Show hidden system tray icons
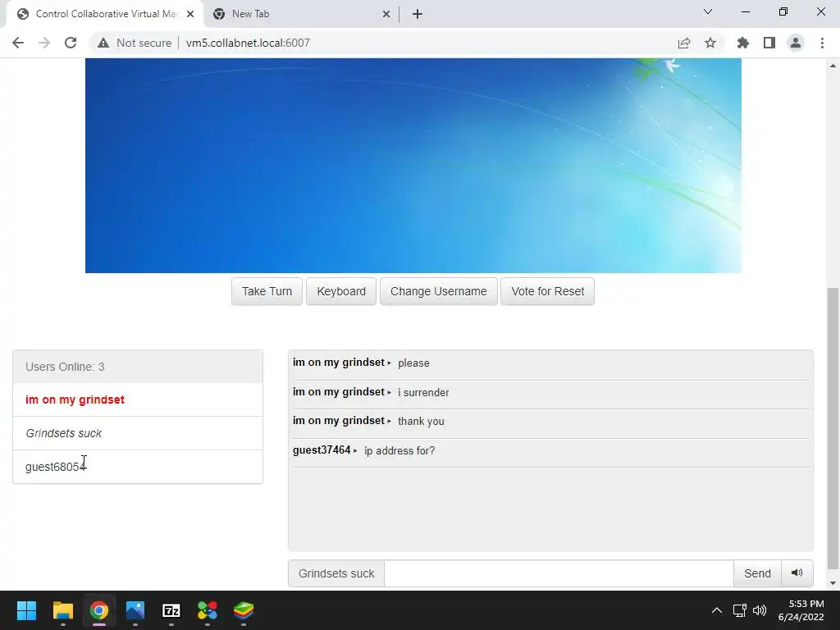Viewport: 840px width, 630px height. pyautogui.click(x=716, y=610)
